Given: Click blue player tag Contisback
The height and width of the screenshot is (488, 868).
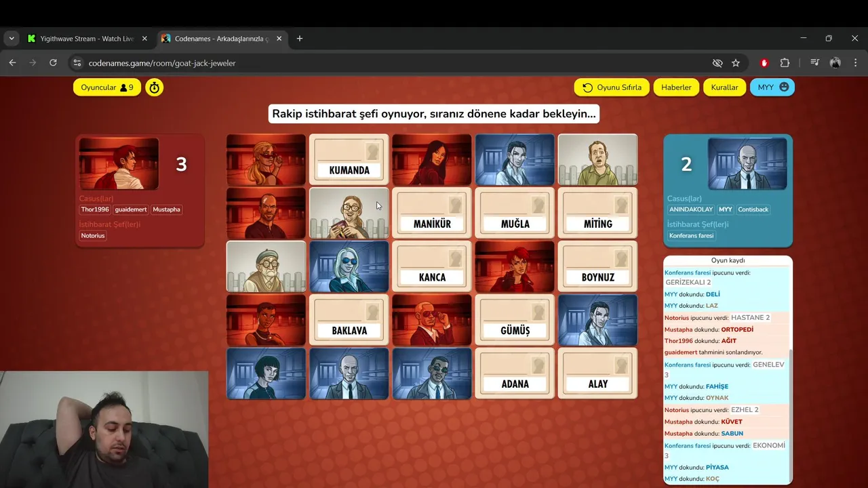Looking at the screenshot, I should 753,209.
